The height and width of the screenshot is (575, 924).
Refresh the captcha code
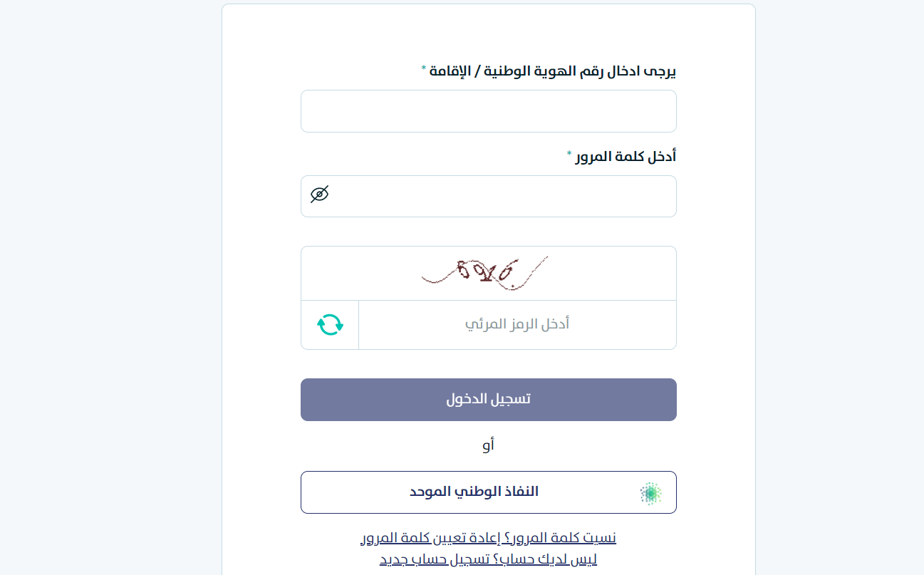click(330, 325)
